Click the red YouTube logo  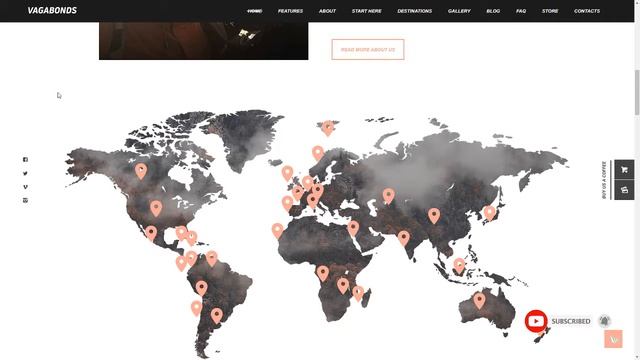[536, 321]
